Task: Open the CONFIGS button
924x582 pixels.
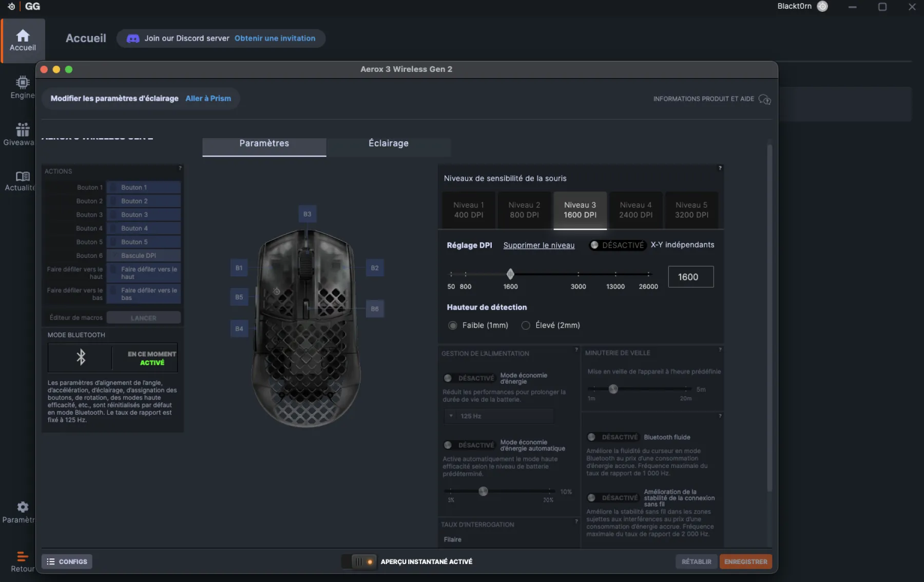Action: (x=67, y=561)
